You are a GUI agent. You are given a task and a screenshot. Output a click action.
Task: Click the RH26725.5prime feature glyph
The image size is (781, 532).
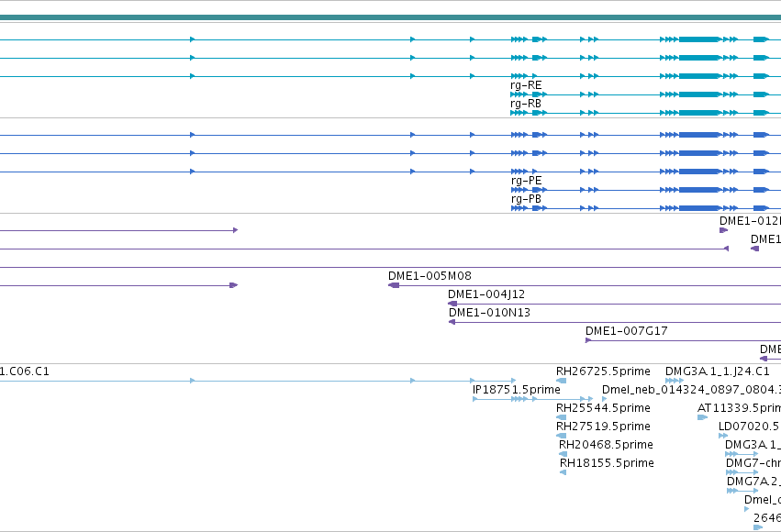click(562, 381)
